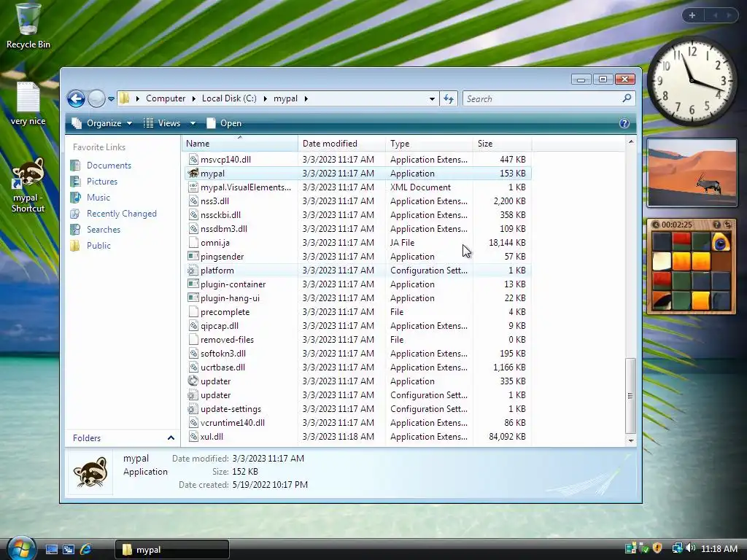Viewport: 747px width, 560px height.
Task: Click the mypal raccoon application file icon
Action: pos(193,174)
